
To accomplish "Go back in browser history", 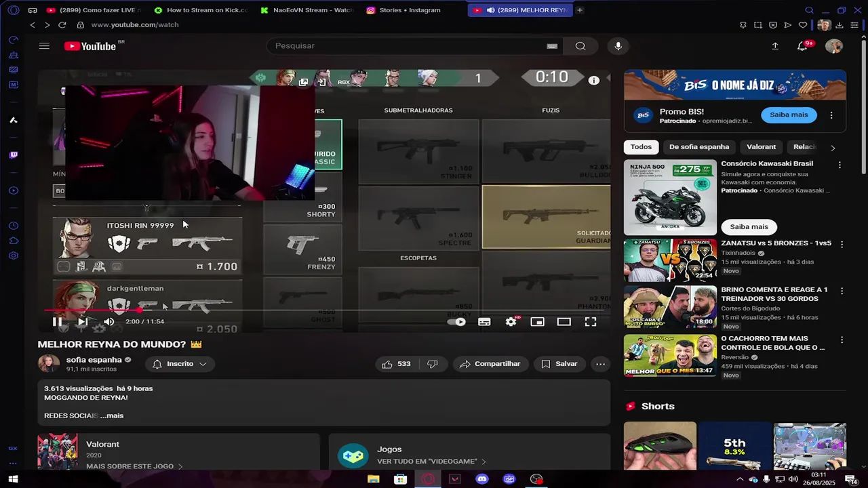I will pyautogui.click(x=32, y=25).
